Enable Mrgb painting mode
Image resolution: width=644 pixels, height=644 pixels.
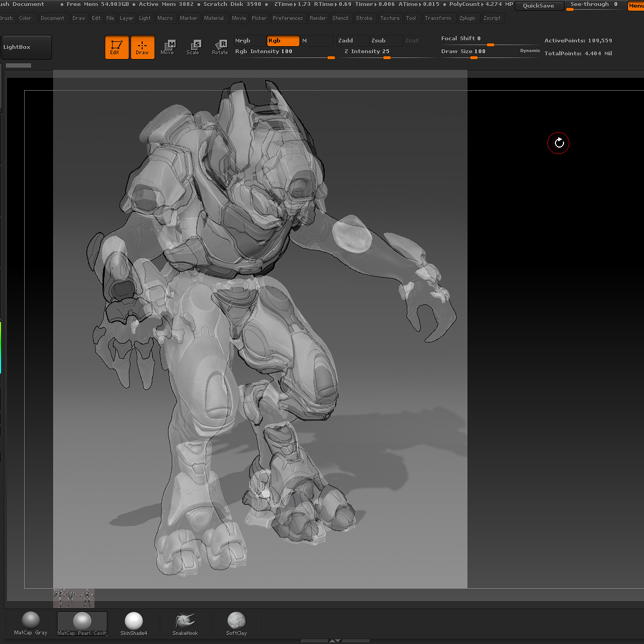(250, 41)
